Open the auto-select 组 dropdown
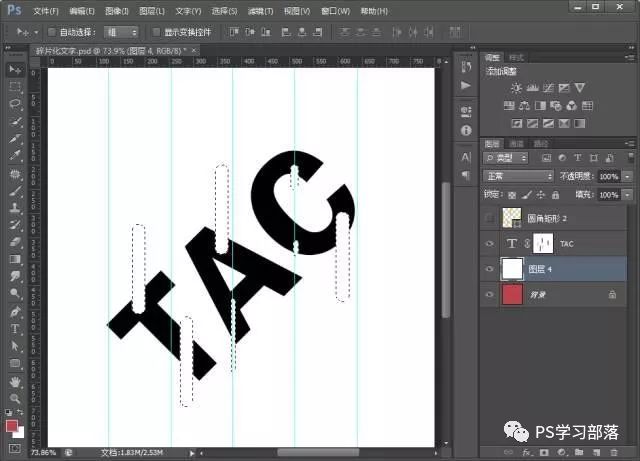Viewport: 640px width, 461px height. click(x=121, y=32)
